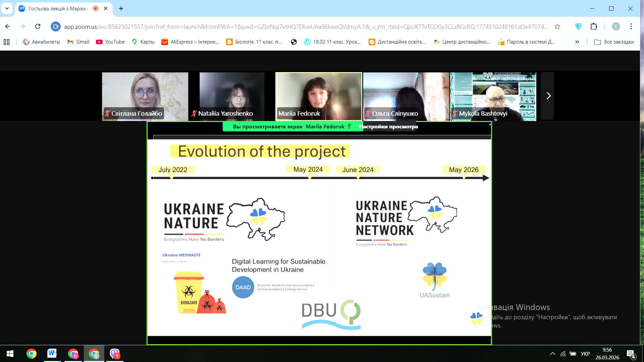The image size is (644, 362).
Task: Open the Все закладки folder
Action: pos(614,42)
